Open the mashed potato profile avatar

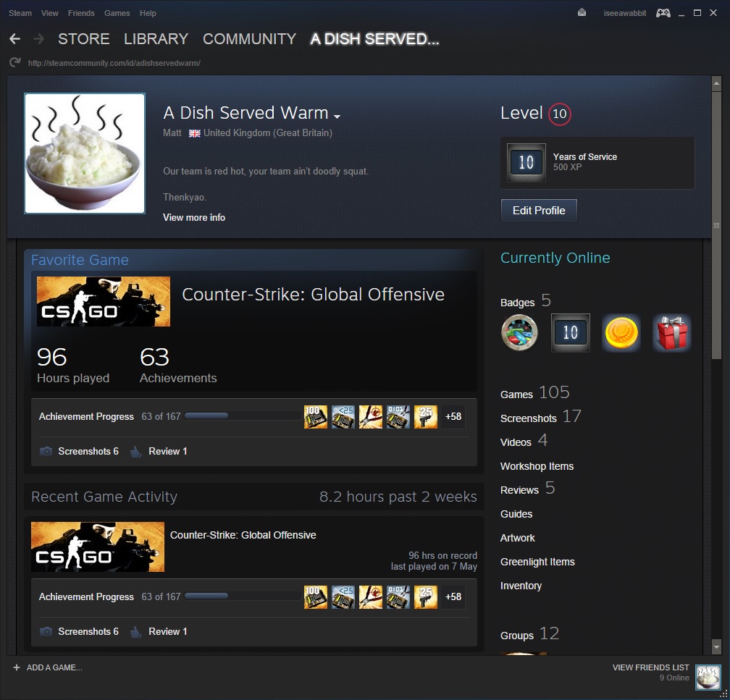tap(85, 153)
